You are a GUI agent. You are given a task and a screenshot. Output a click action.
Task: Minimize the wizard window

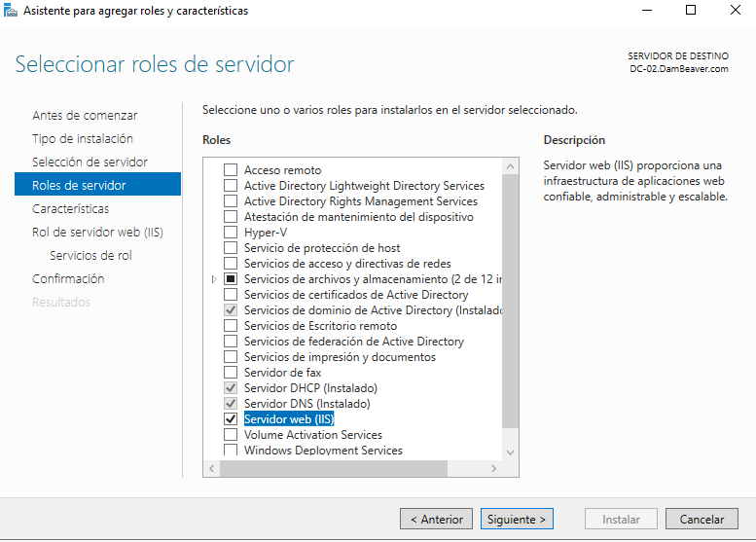click(x=647, y=10)
